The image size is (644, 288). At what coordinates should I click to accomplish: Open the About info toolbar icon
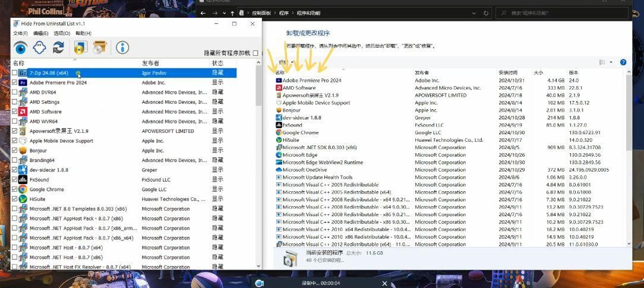[x=122, y=48]
